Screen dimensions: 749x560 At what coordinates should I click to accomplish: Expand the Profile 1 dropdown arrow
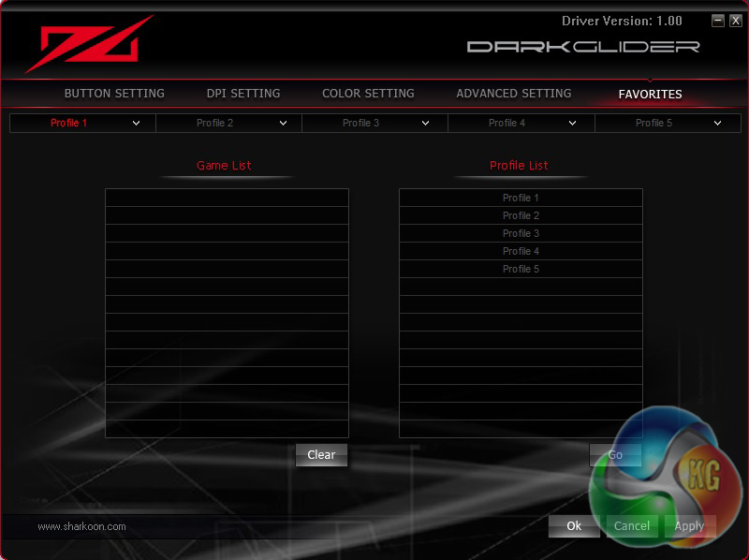point(136,124)
